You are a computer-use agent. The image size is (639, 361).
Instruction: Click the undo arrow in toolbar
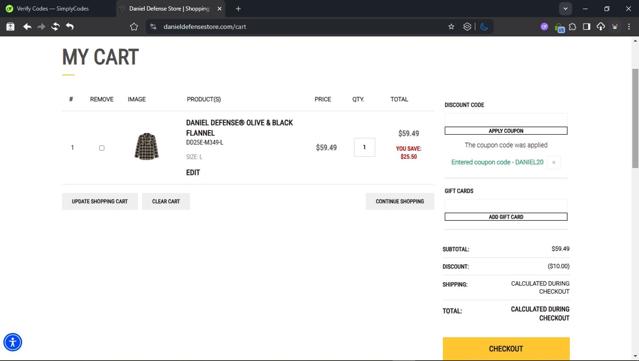coord(70,27)
